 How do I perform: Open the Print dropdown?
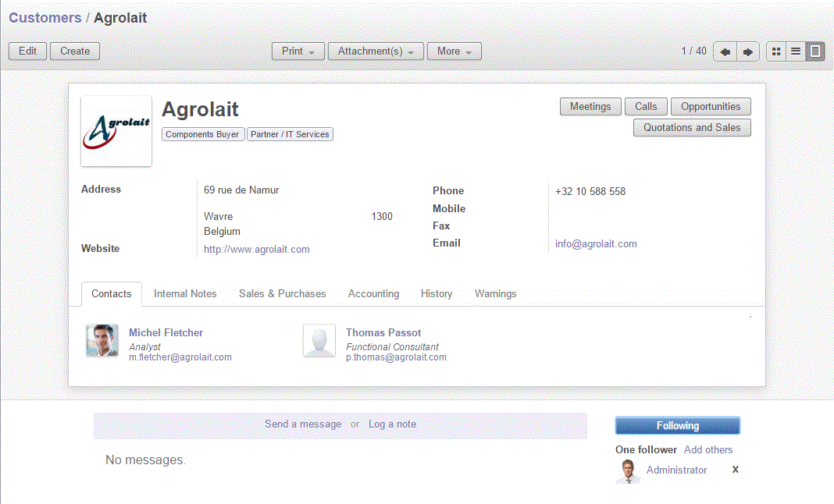tap(298, 50)
